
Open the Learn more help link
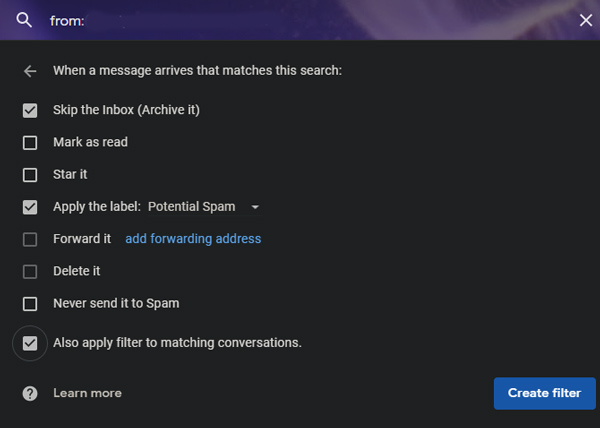[x=87, y=393]
